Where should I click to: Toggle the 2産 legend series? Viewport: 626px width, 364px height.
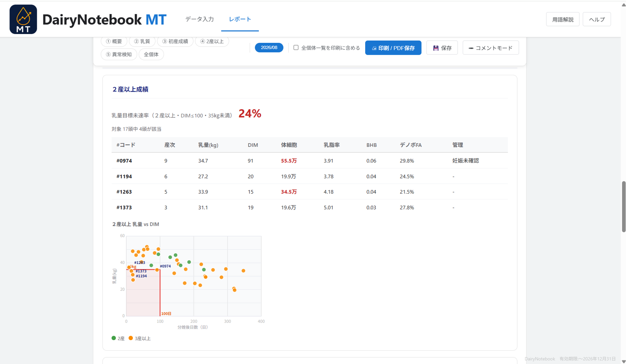pos(118,338)
